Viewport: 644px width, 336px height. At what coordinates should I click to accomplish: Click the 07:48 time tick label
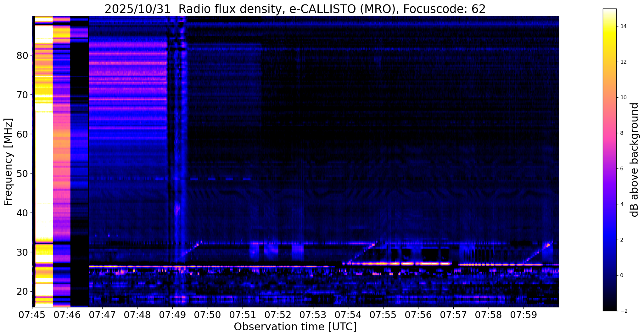pyautogui.click(x=137, y=314)
